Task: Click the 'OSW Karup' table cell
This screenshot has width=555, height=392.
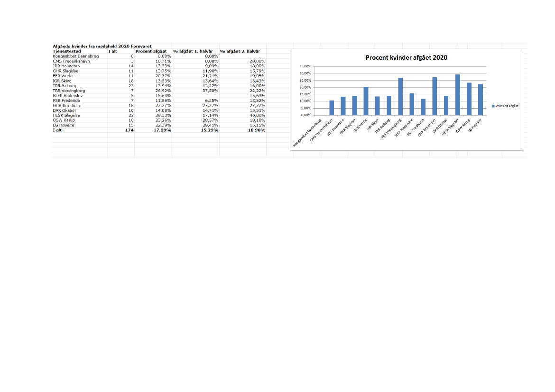Action: pos(64,120)
